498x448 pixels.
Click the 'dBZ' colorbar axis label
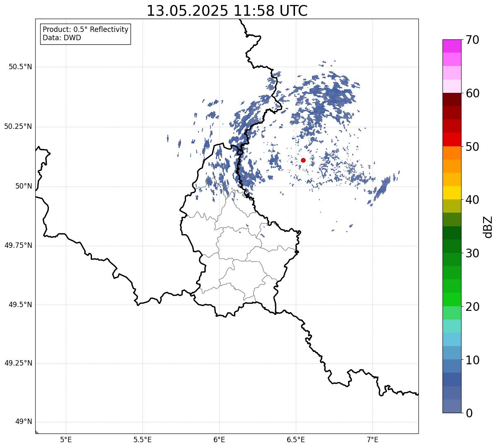488,226
